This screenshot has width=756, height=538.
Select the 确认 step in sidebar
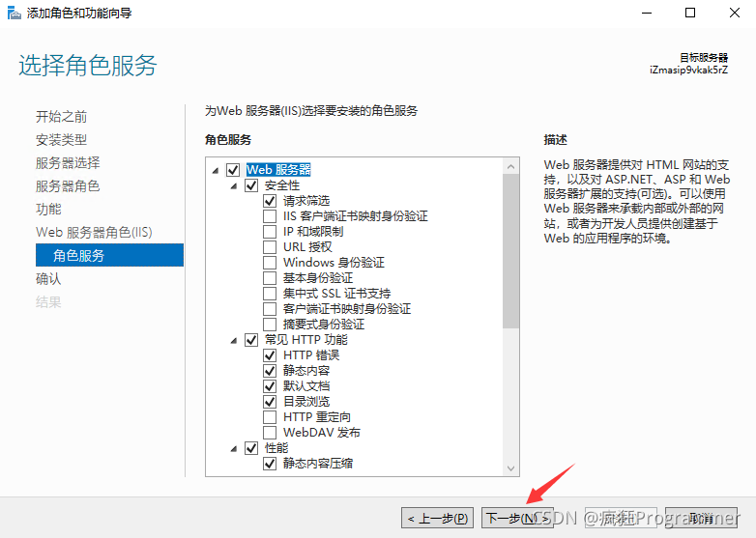click(x=48, y=279)
